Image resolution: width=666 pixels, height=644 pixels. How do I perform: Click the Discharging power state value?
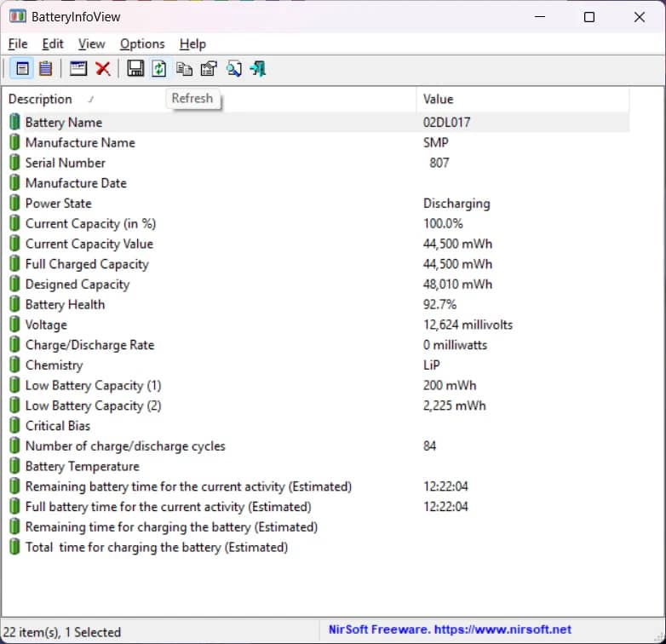456,204
